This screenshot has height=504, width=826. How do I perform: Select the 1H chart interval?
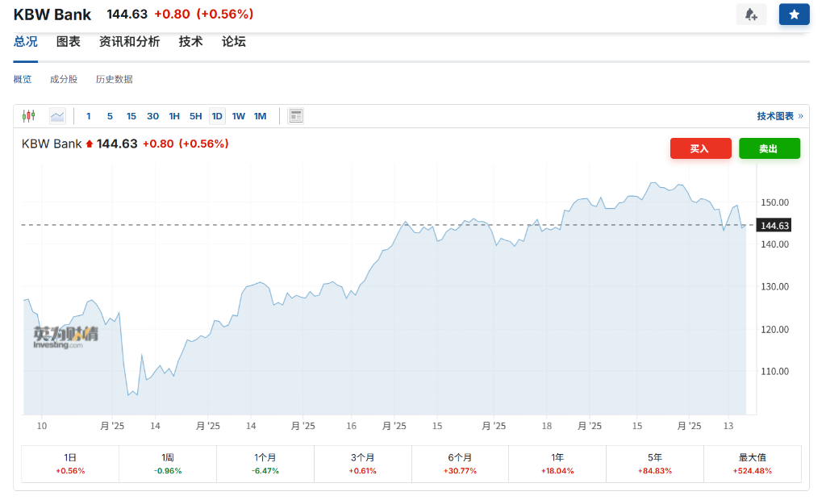coord(174,116)
